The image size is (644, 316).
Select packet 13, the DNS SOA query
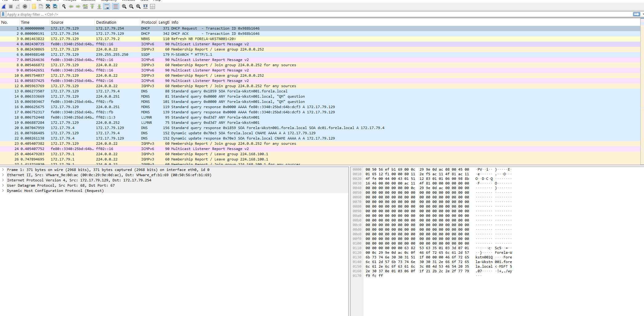(320, 91)
